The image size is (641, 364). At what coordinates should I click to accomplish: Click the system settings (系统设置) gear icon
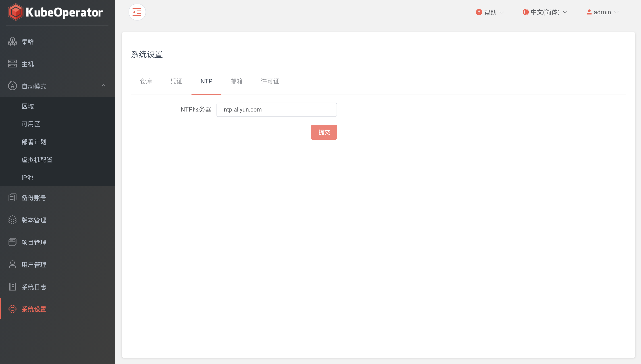coord(12,309)
